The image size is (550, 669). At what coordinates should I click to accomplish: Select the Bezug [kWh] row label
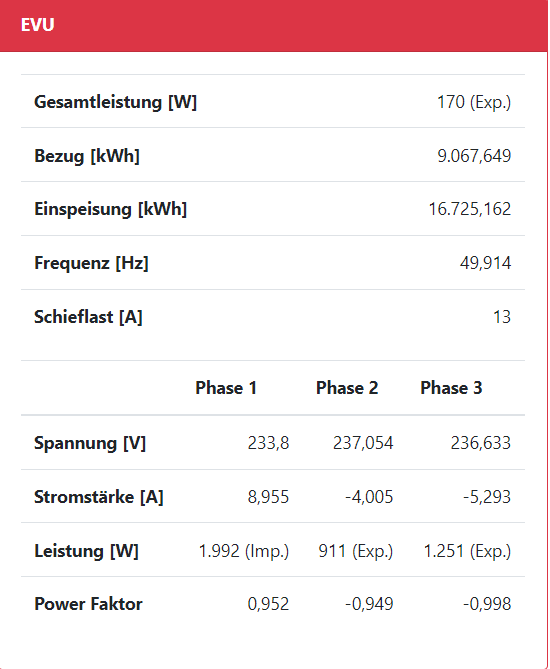(87, 156)
